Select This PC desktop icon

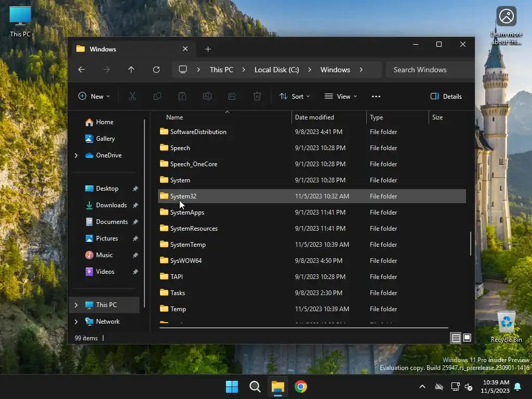20,21
